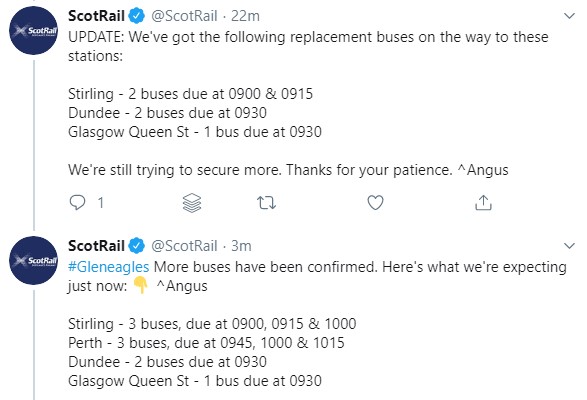Click the reply count number 1
This screenshot has height=400, width=587.
(x=100, y=203)
